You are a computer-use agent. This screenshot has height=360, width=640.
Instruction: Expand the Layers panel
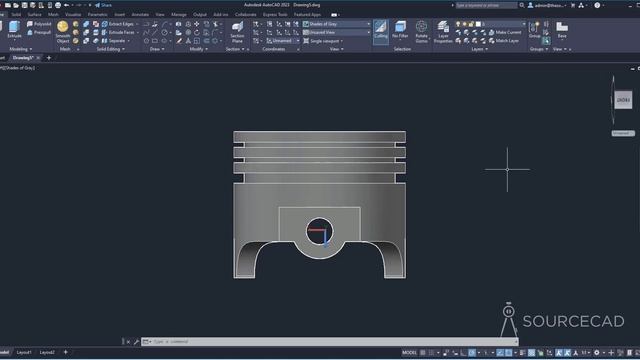480,49
